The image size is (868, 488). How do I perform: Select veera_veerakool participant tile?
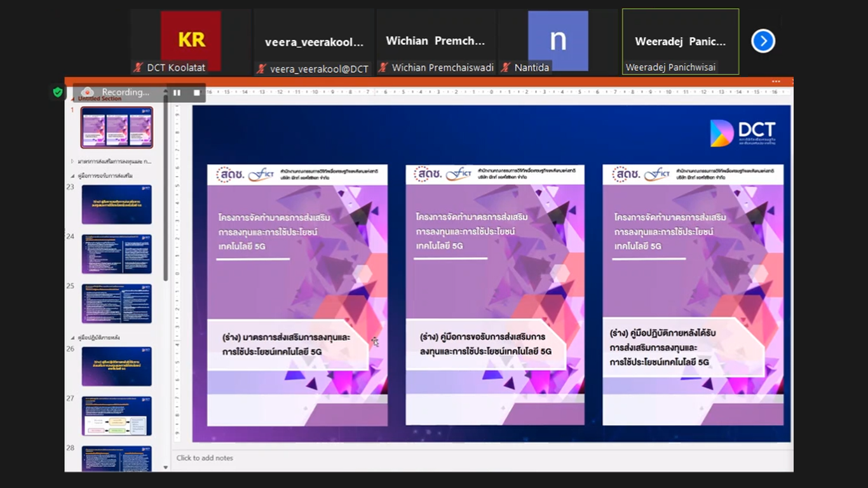[314, 42]
